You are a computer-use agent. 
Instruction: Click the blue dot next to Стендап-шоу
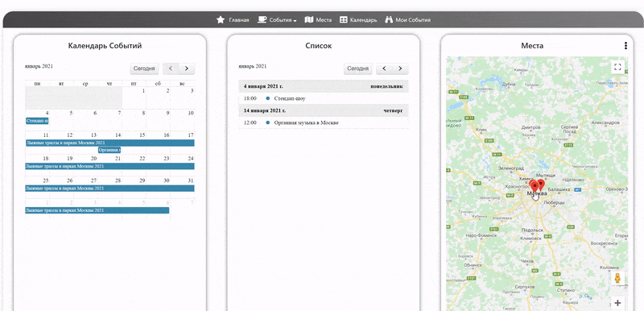pyautogui.click(x=268, y=98)
